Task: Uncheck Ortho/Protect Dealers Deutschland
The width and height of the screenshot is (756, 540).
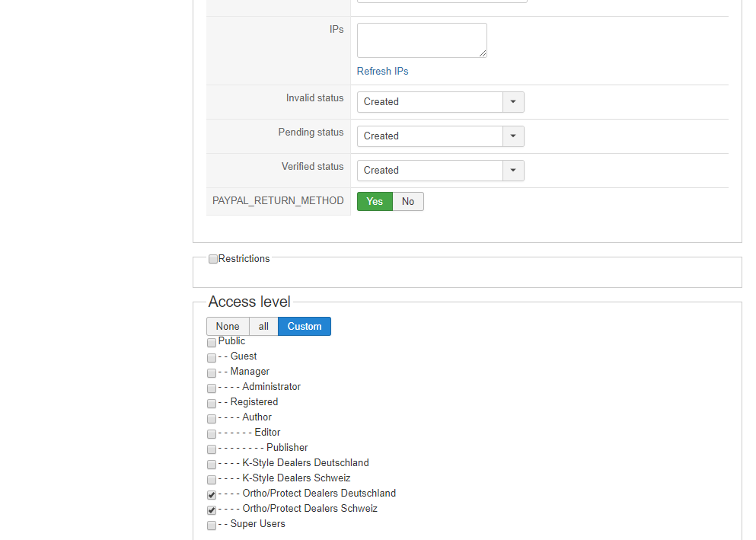Action: pos(212,495)
